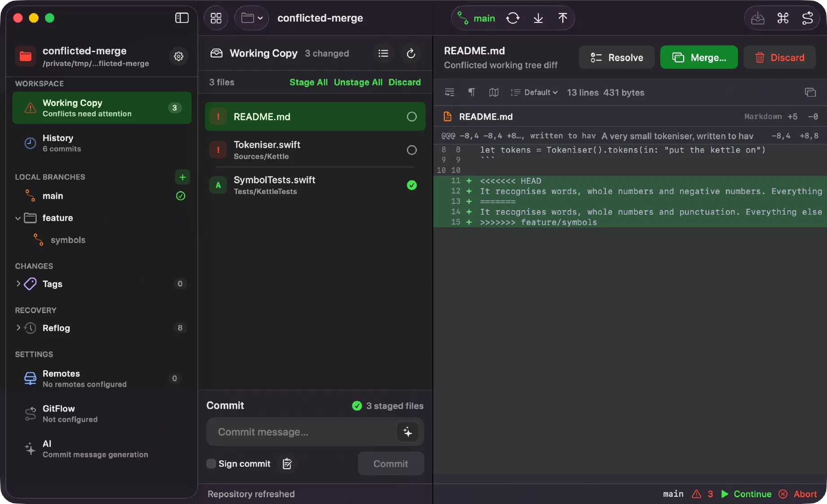
Task: Click the pull down-arrow icon
Action: [538, 18]
